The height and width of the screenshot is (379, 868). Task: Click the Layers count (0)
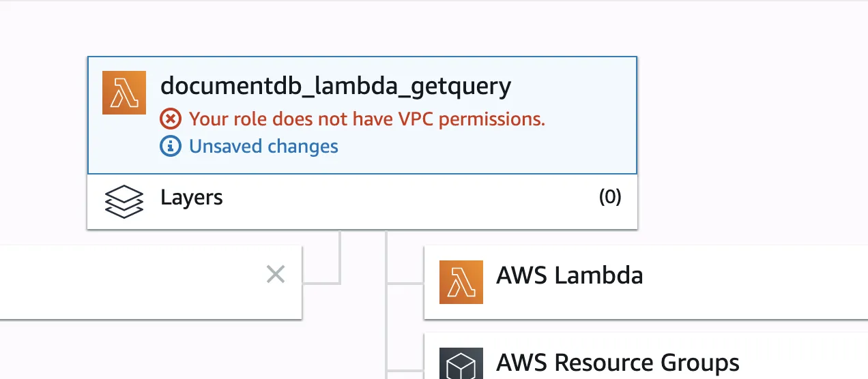[610, 197]
